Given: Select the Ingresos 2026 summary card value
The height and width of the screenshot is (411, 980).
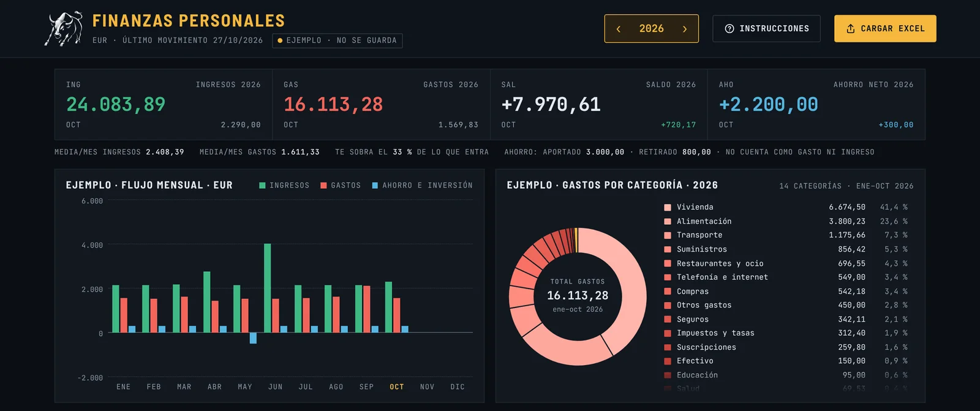Looking at the screenshot, I should coord(116,105).
